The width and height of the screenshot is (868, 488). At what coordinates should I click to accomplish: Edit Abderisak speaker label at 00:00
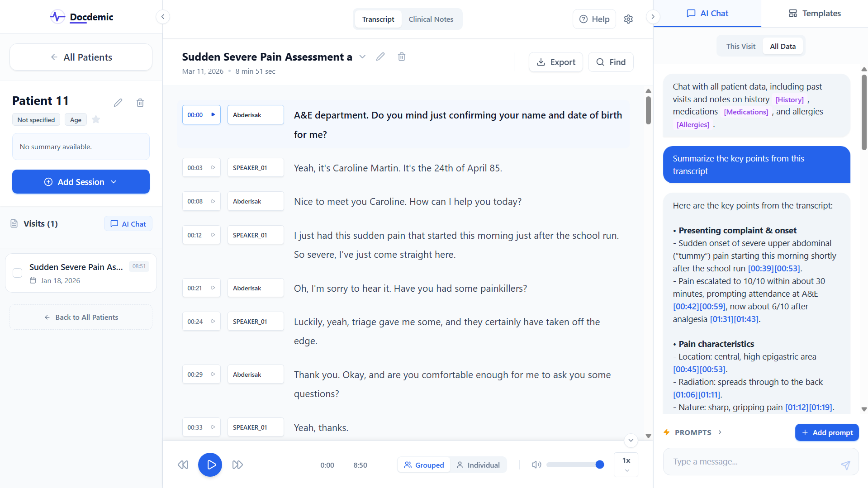(x=256, y=115)
